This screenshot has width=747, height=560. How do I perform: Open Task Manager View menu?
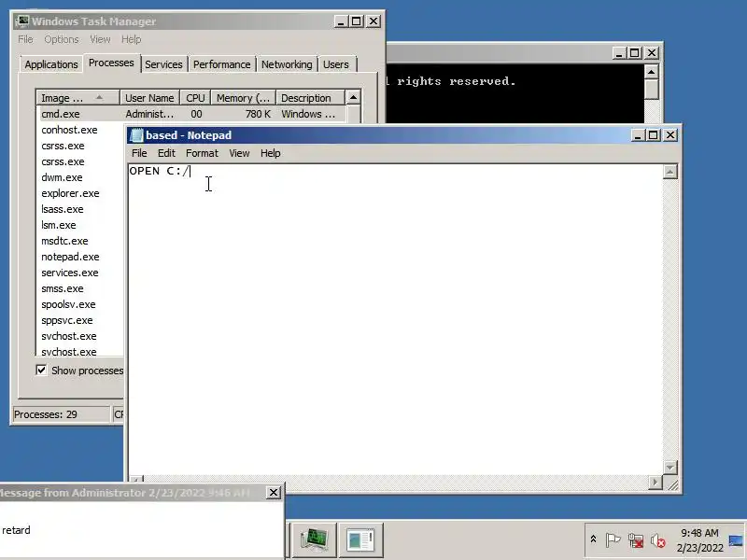click(100, 39)
